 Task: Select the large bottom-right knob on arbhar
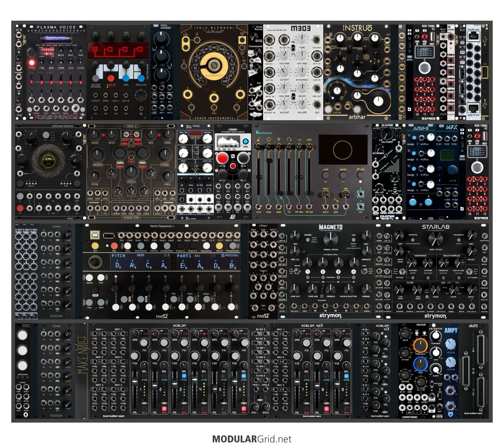[x=378, y=101]
